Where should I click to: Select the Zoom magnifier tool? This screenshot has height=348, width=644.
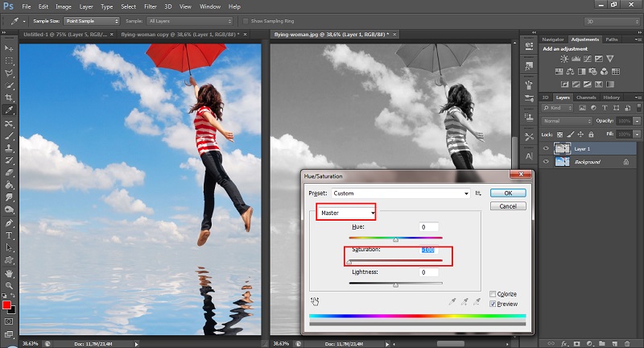(x=9, y=285)
